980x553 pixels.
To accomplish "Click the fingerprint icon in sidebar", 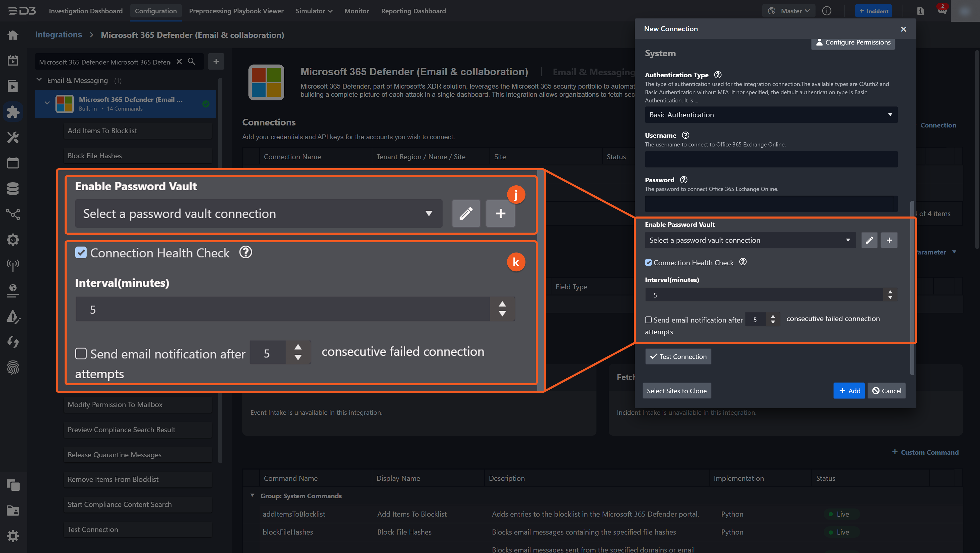I will click(13, 368).
